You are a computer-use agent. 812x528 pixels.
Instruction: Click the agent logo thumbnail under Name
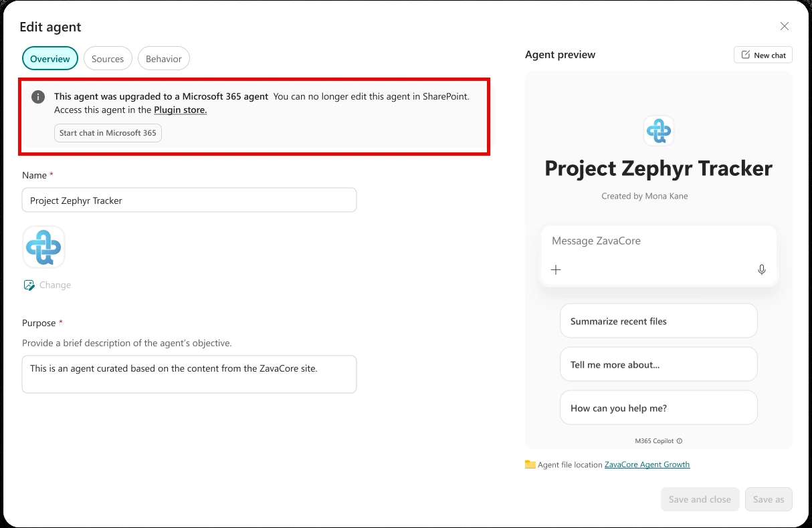[43, 247]
